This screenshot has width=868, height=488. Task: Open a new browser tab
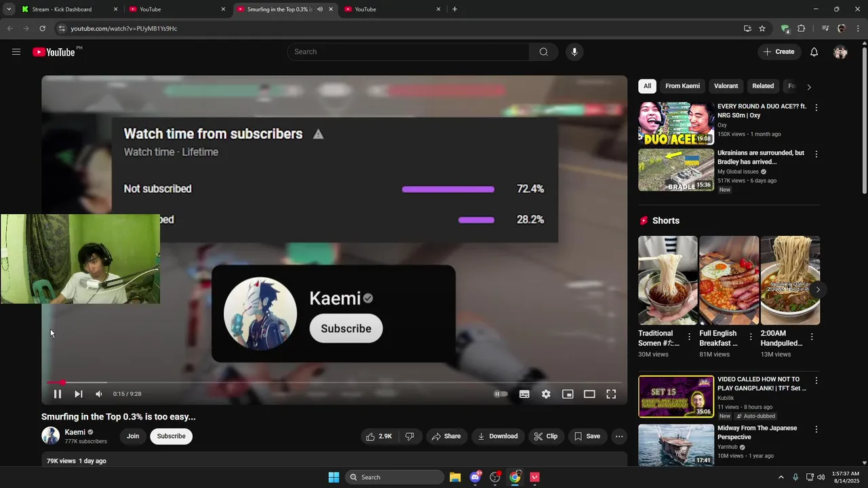pos(454,9)
